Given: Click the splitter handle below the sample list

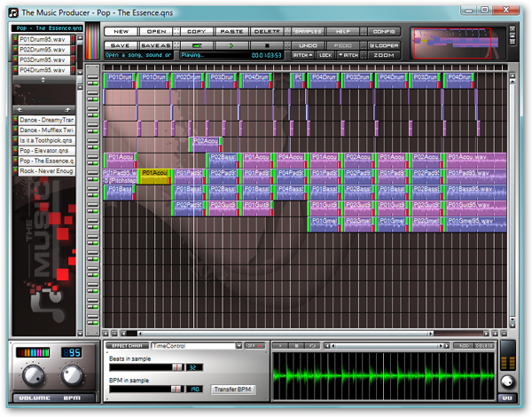Looking at the screenshot, I should [x=43, y=80].
